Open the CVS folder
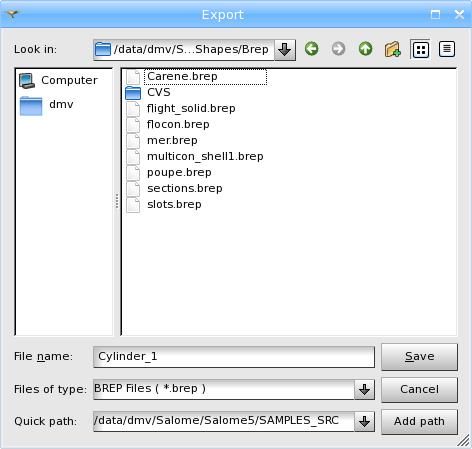Image resolution: width=472 pixels, height=449 pixels. pyautogui.click(x=148, y=92)
